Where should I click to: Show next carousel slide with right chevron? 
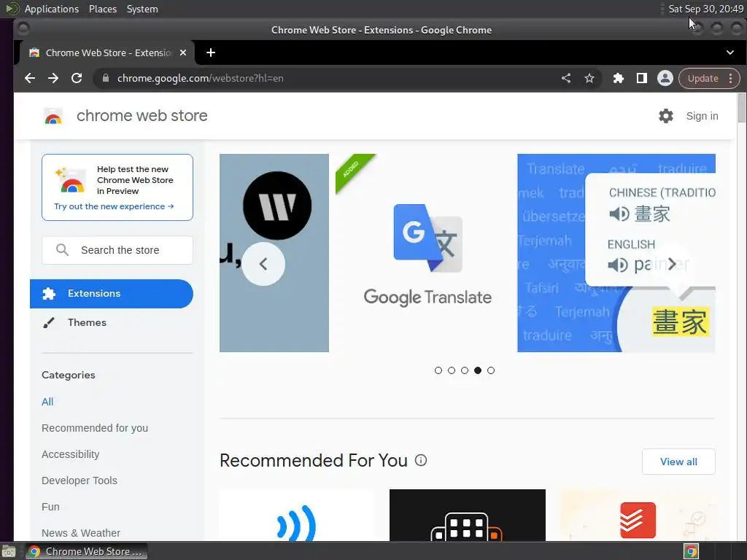coord(671,264)
